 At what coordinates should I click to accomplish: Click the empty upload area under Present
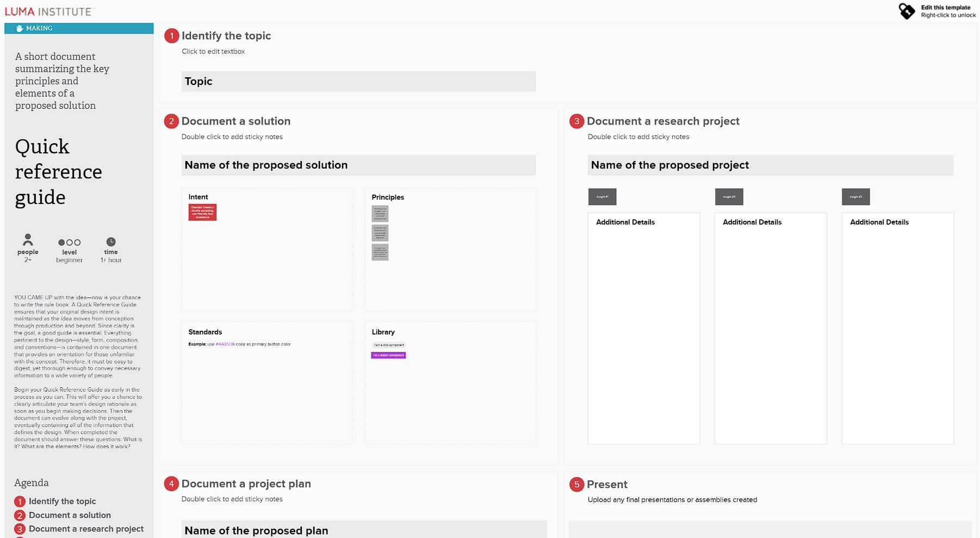[770, 529]
